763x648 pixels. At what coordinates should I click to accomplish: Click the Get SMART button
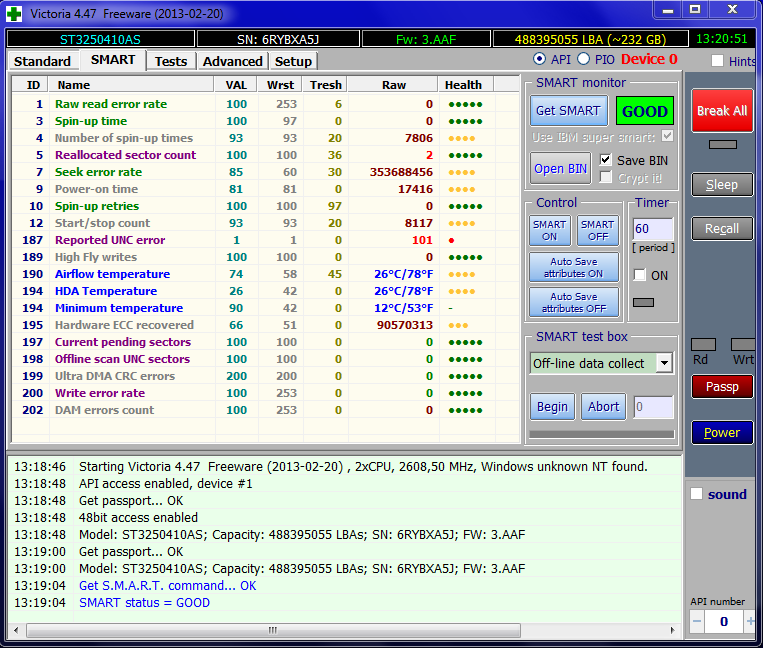[x=568, y=111]
